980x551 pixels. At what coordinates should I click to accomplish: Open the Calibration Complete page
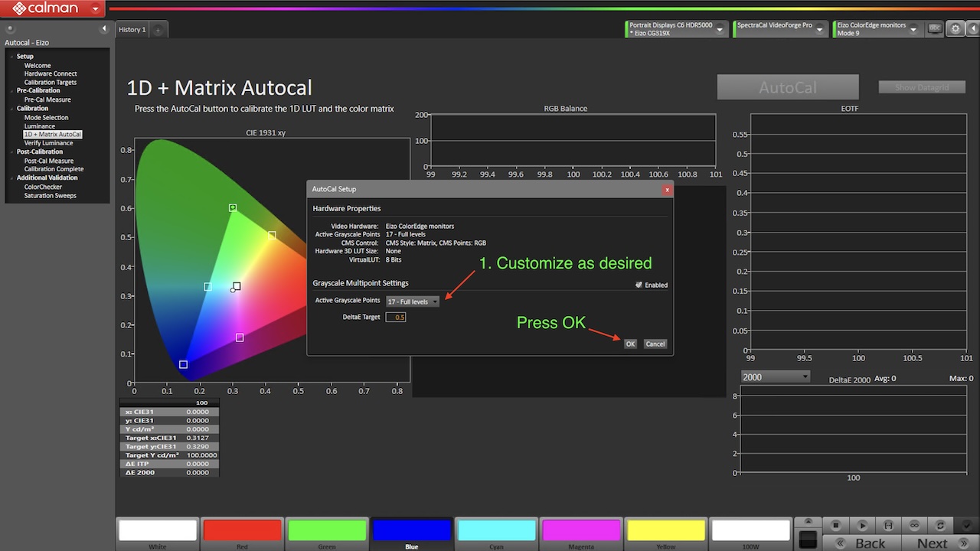pos(54,169)
